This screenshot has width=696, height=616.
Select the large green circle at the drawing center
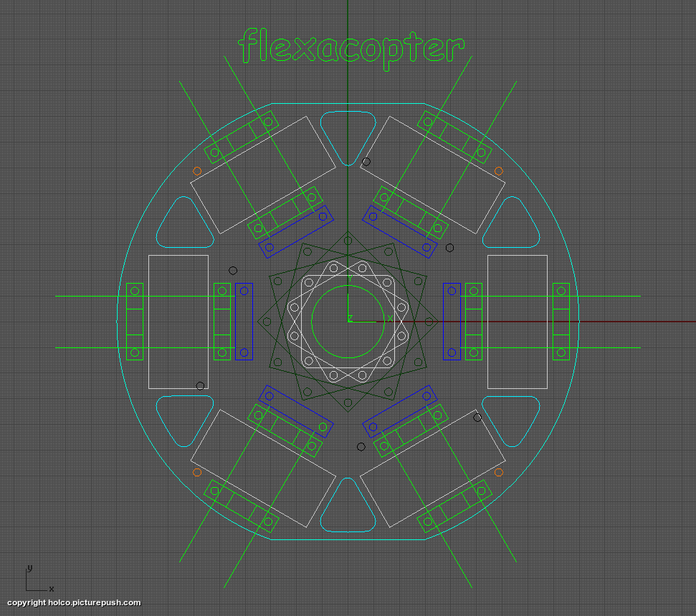(x=348, y=322)
